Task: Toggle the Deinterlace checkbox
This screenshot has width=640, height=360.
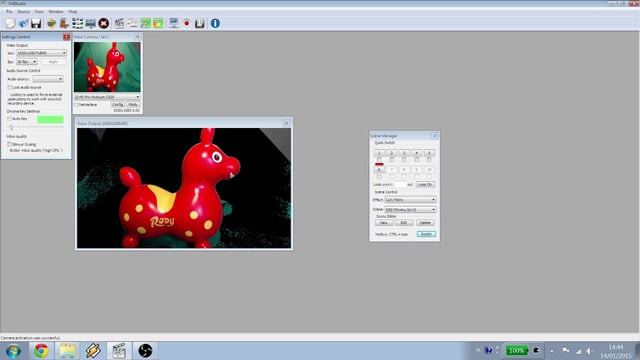Action: pos(76,105)
